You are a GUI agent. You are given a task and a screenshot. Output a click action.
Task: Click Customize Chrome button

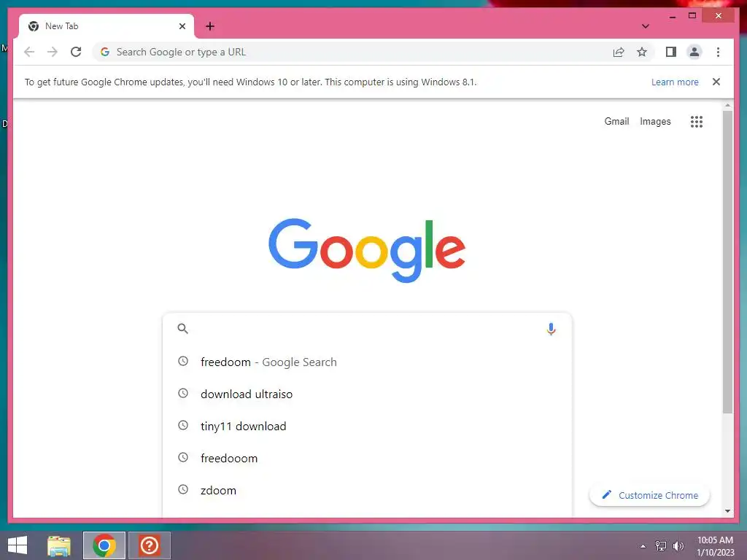[649, 495]
